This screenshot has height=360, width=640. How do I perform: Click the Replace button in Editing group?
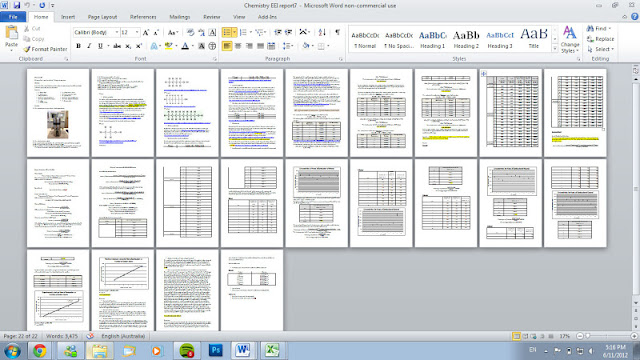(600, 39)
